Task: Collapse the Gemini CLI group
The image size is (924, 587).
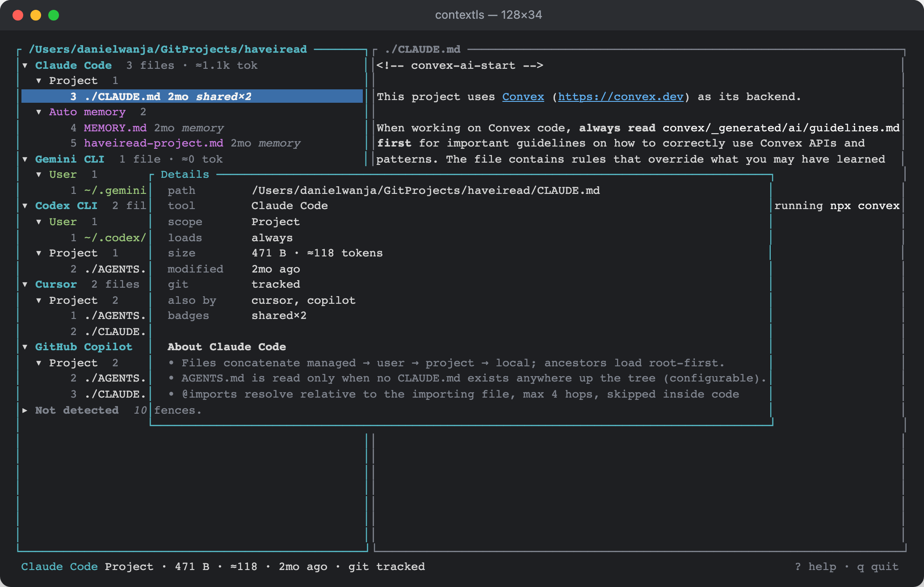Action: click(25, 159)
